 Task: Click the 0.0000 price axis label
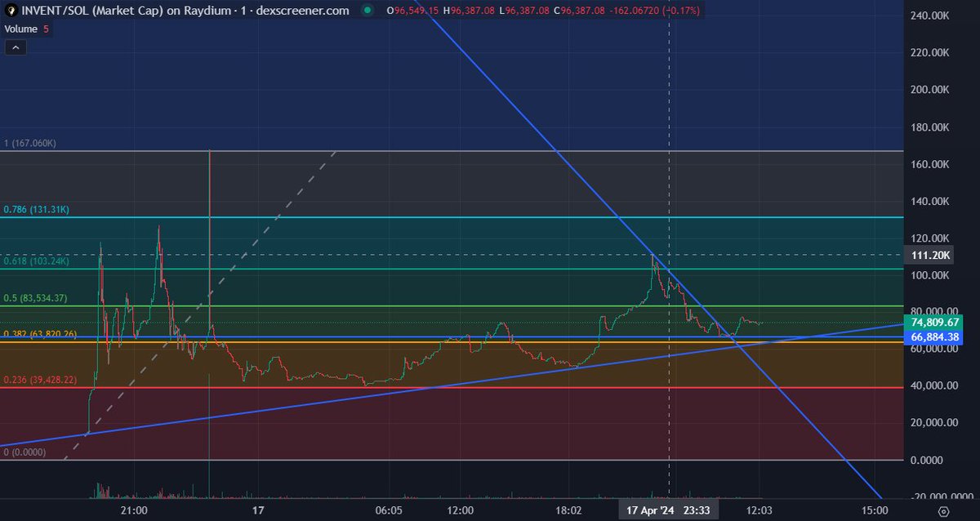pos(927,461)
